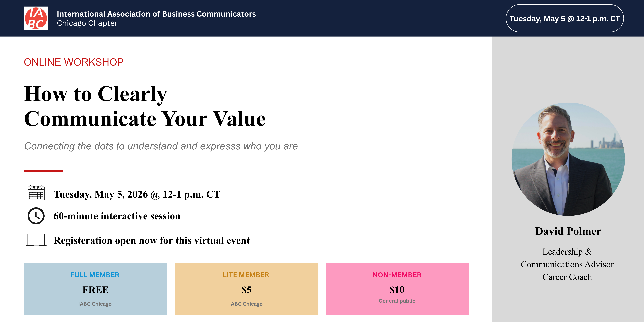Click the clock icon next to session length
Screen dimensions: 644x322
pyautogui.click(x=36, y=216)
